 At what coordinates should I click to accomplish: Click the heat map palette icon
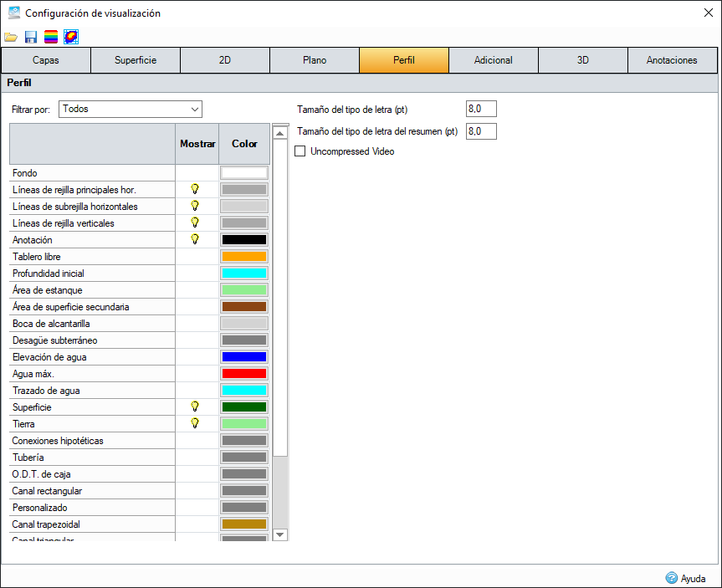click(x=71, y=37)
